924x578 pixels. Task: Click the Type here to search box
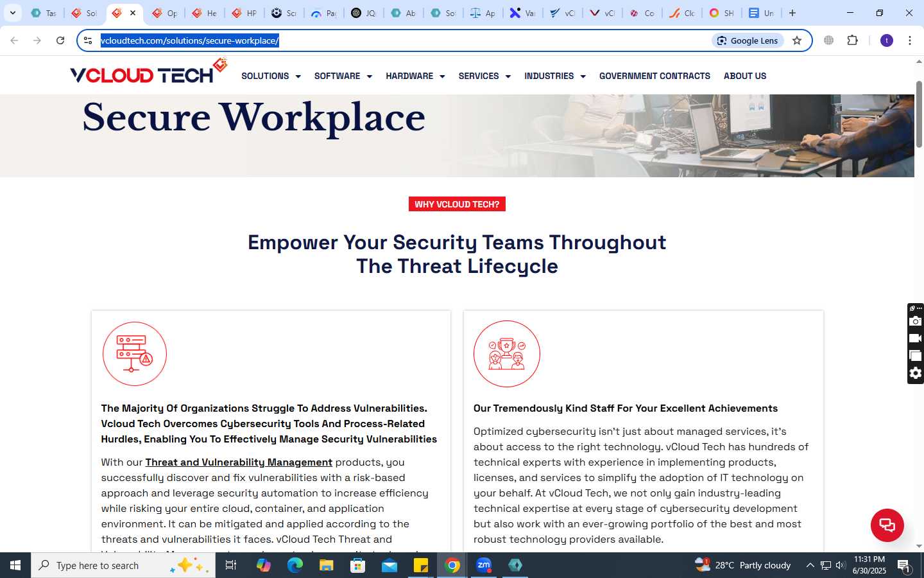[x=123, y=565]
